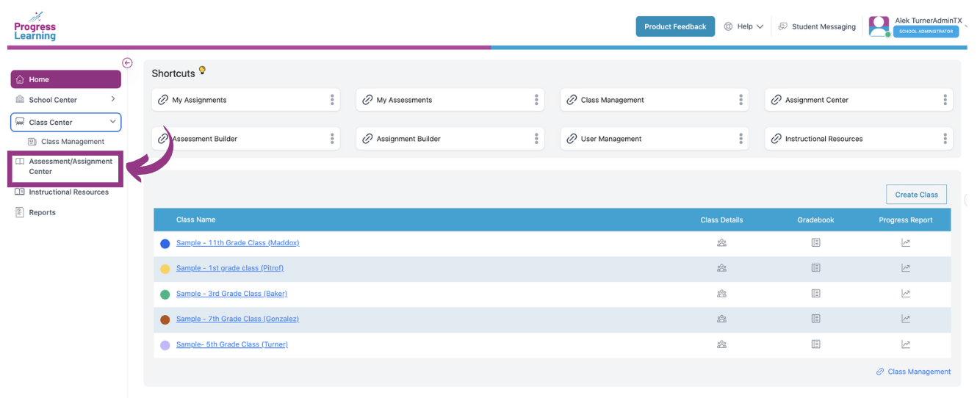Open class details for 1st grade class (Pitrof)
Viewport: 980px width, 398px height.
(x=721, y=268)
